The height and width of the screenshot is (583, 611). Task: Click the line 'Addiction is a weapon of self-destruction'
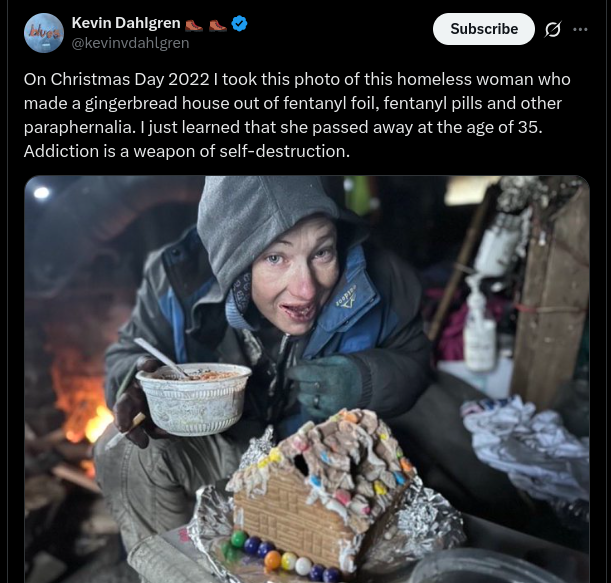[187, 151]
